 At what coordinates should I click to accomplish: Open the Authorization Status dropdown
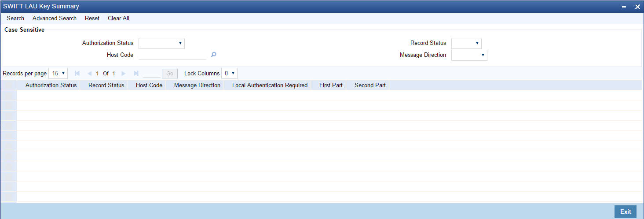[x=161, y=43]
